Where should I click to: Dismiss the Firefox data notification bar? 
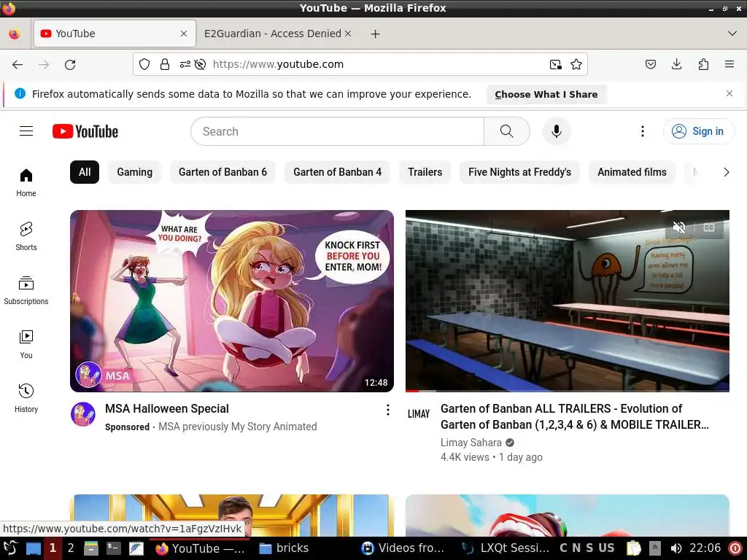[729, 93]
